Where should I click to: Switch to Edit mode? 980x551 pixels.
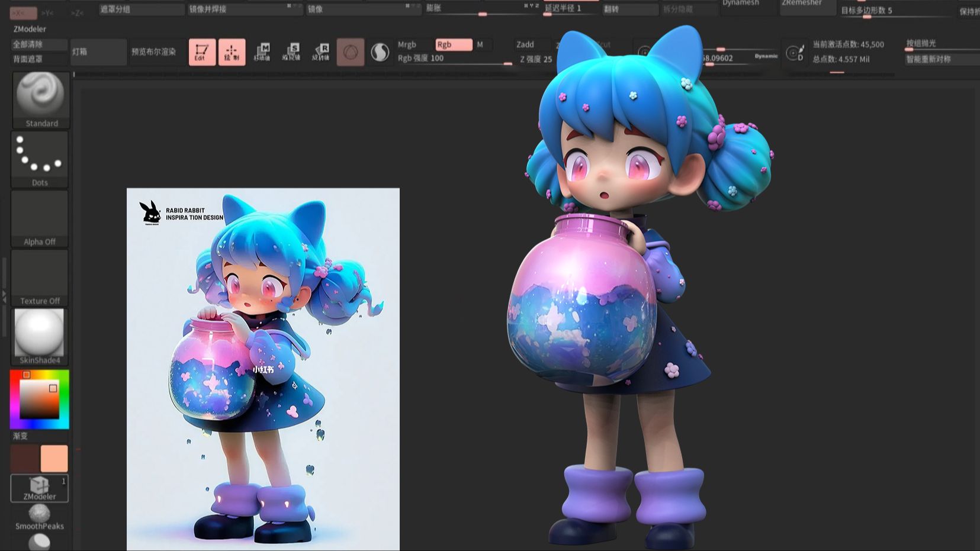click(202, 52)
